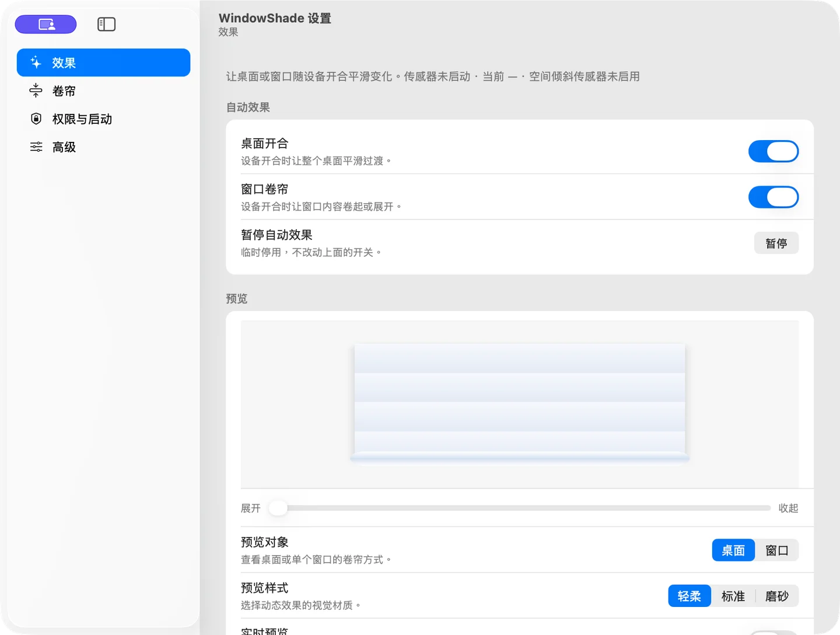Select 桌面 as preview target
This screenshot has height=635, width=840.
click(733, 550)
